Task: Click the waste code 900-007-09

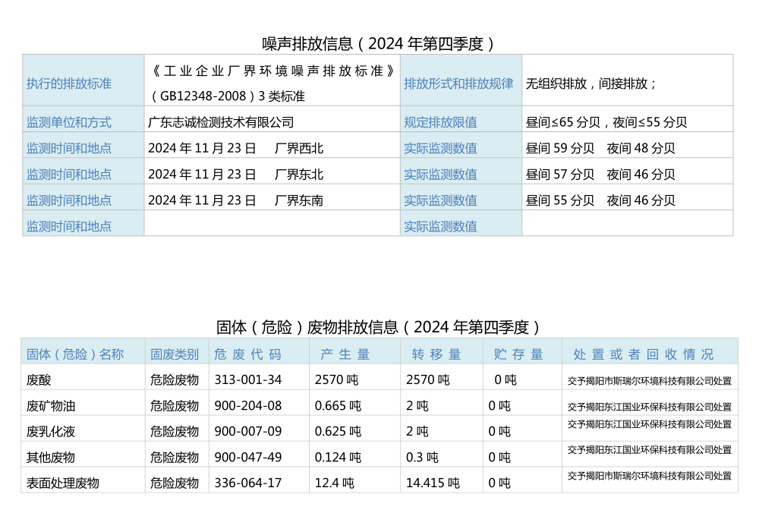Action: pos(248,431)
